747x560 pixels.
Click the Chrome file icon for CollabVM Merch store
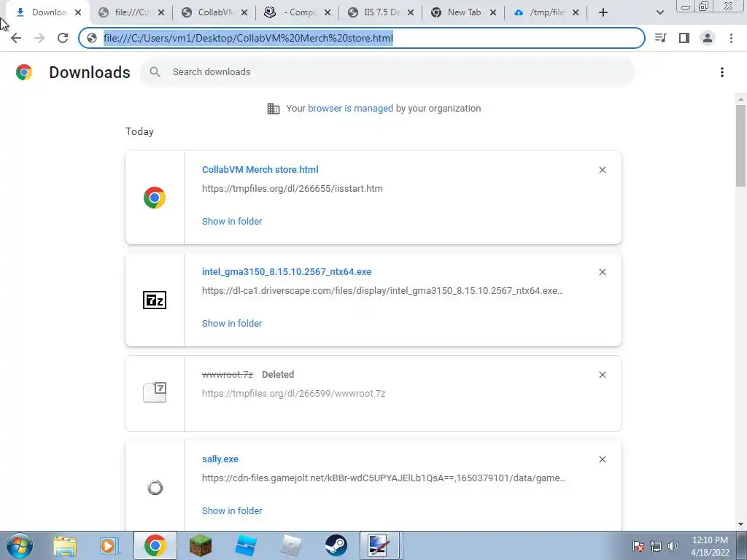[x=155, y=198]
